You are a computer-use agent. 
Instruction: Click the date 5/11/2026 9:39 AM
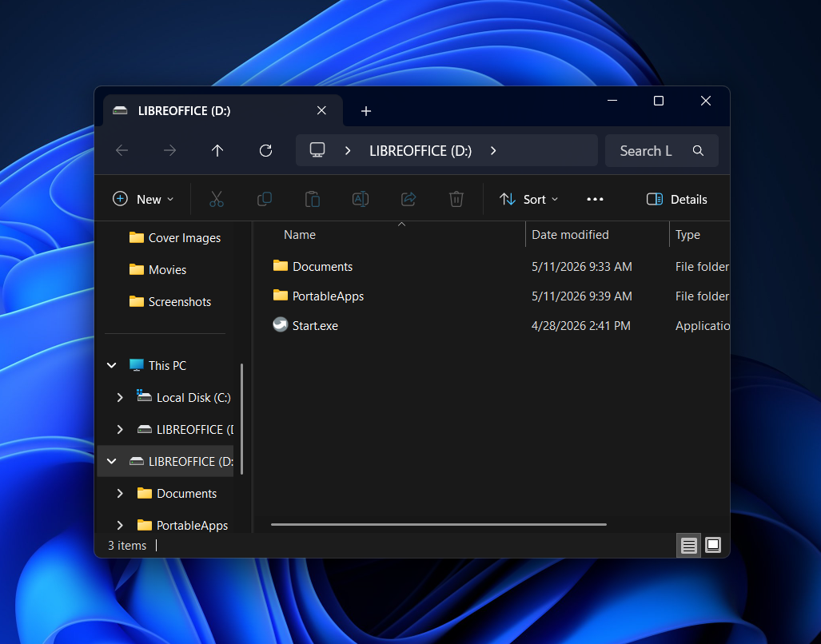coord(582,296)
